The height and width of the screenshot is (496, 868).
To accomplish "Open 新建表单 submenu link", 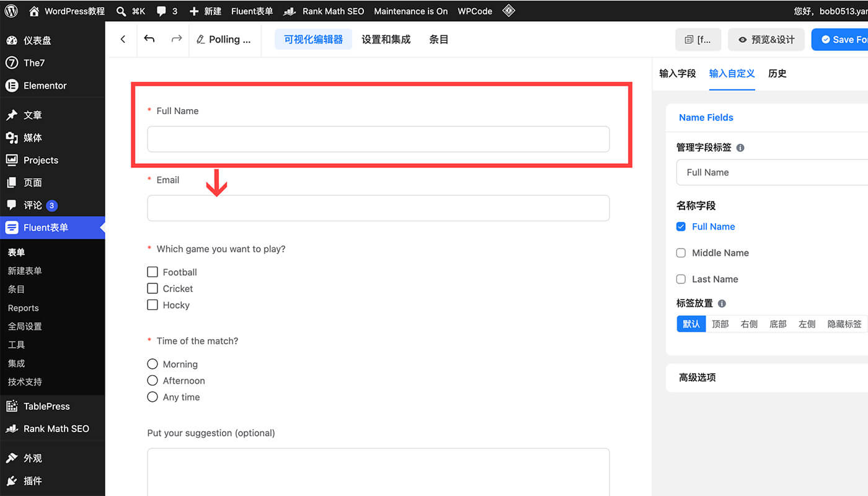I will tap(25, 271).
